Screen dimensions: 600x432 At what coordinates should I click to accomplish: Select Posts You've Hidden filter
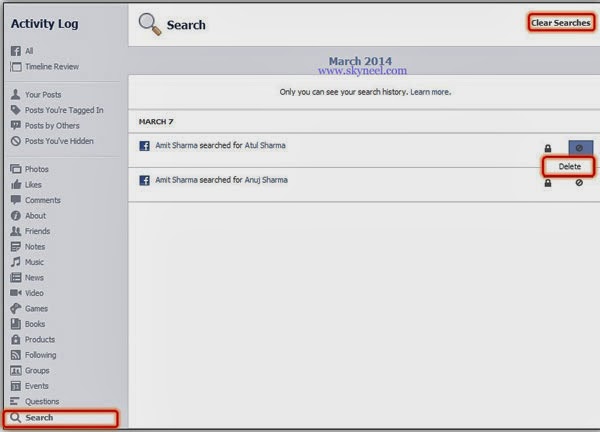tap(59, 141)
